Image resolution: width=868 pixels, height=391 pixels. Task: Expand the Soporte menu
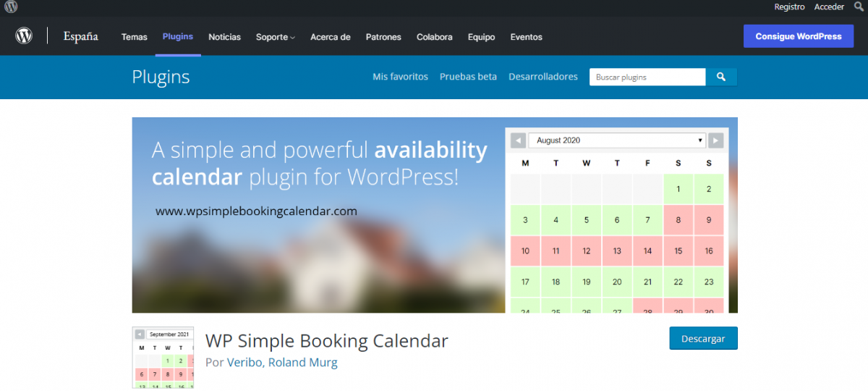tap(275, 37)
